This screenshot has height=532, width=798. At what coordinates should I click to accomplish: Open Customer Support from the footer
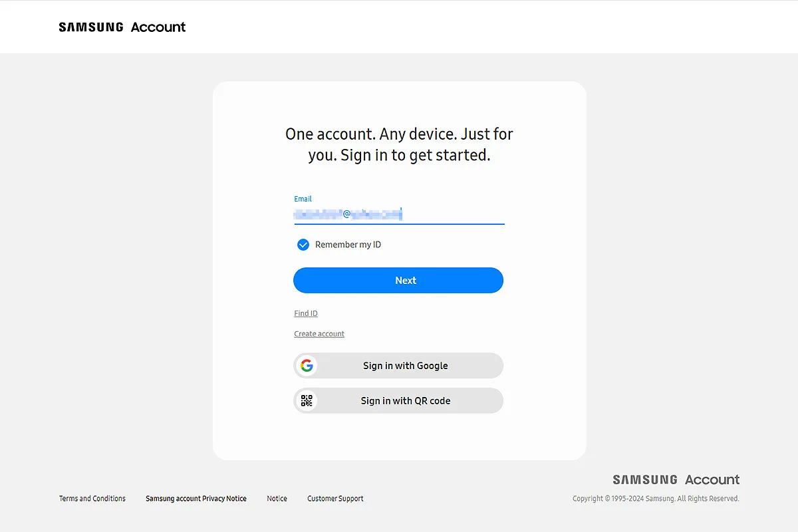pos(335,498)
